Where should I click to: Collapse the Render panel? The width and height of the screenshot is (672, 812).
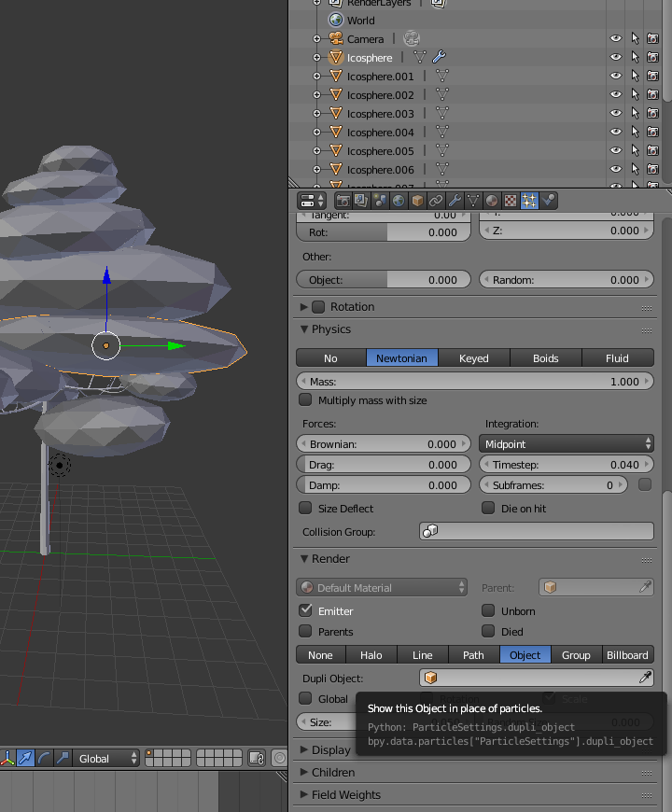[304, 559]
